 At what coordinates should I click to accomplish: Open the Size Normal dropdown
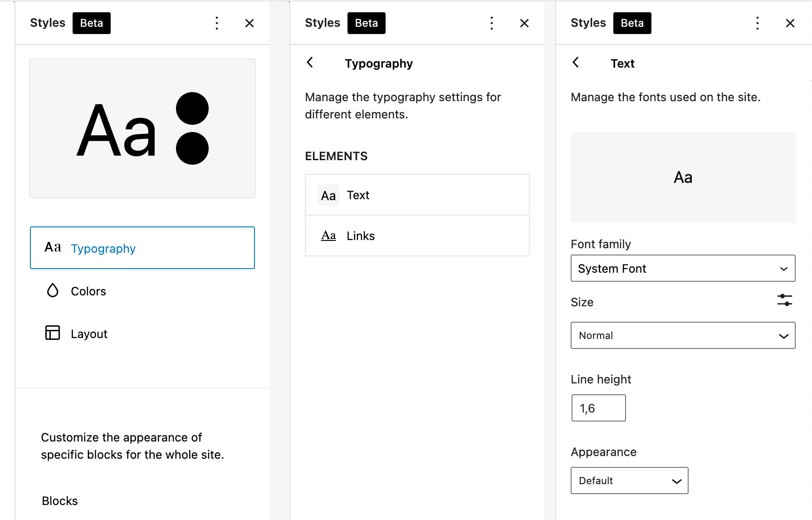coord(682,336)
